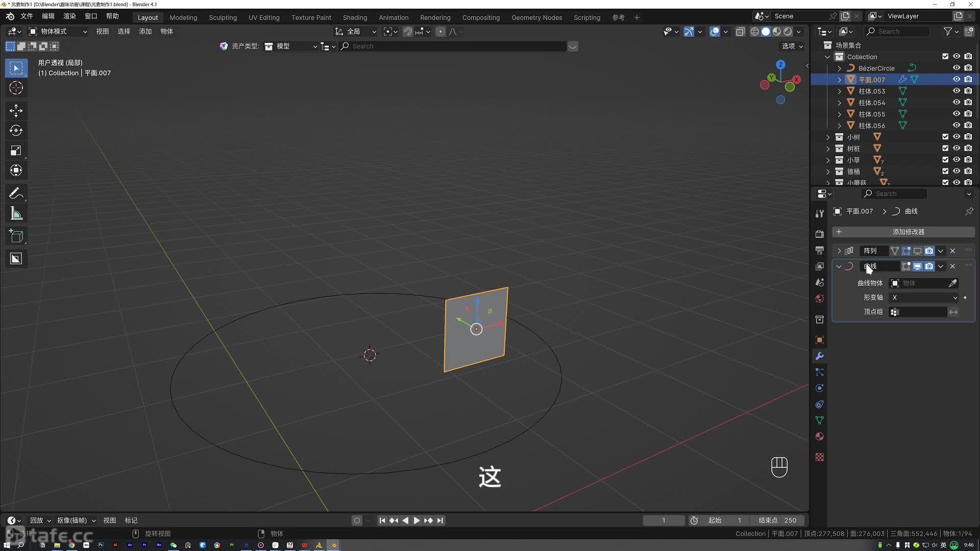Click the Z axis on navigation gizmo
Screen dimensions: 980x551
click(x=780, y=65)
